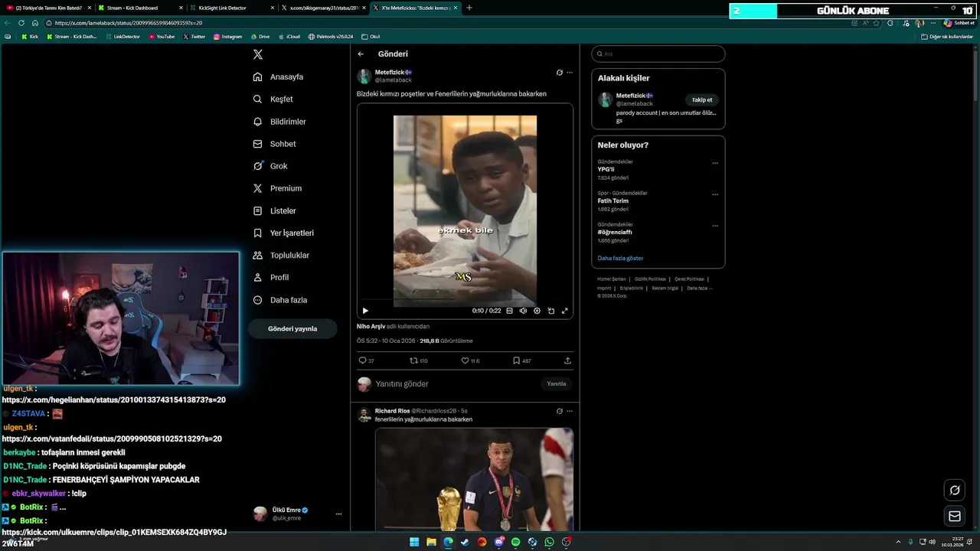Open Premium page in the sidebar

(277, 188)
